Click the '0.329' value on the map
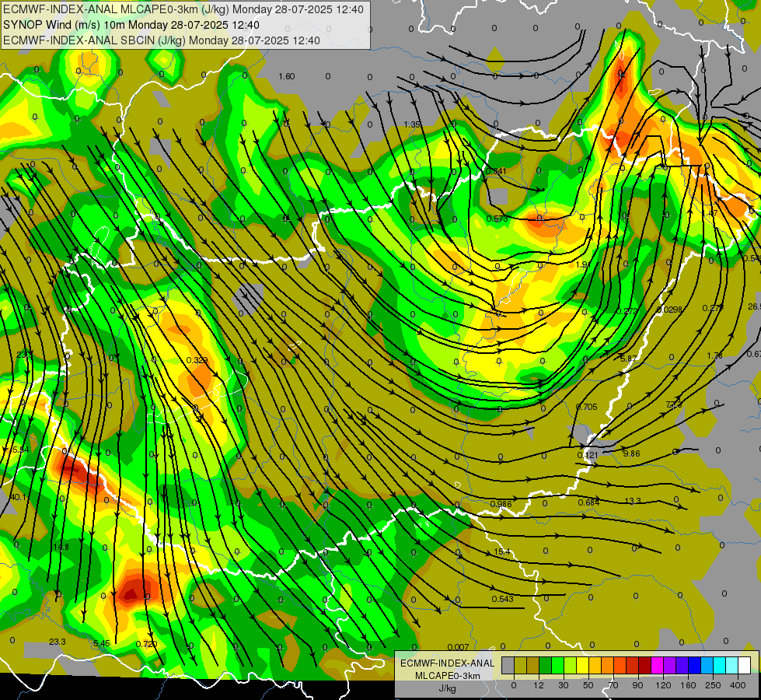761x700 pixels. (x=197, y=360)
